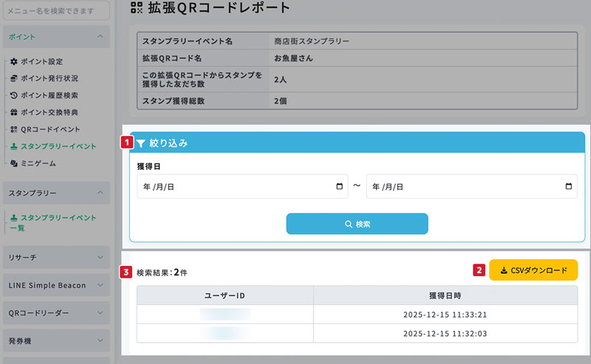This screenshot has width=591, height=364.
Task: Click the calendar icon in end date field
Action: pyautogui.click(x=569, y=187)
